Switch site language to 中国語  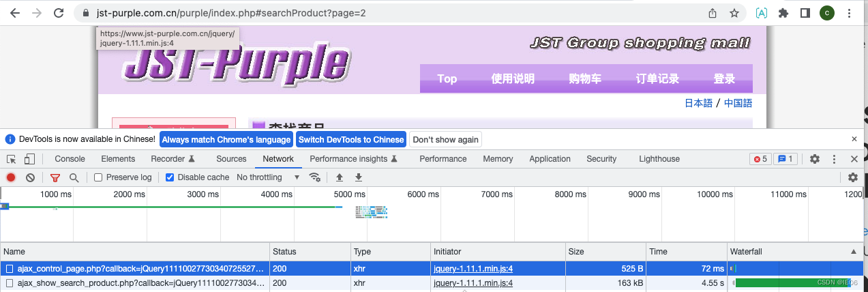pyautogui.click(x=738, y=103)
